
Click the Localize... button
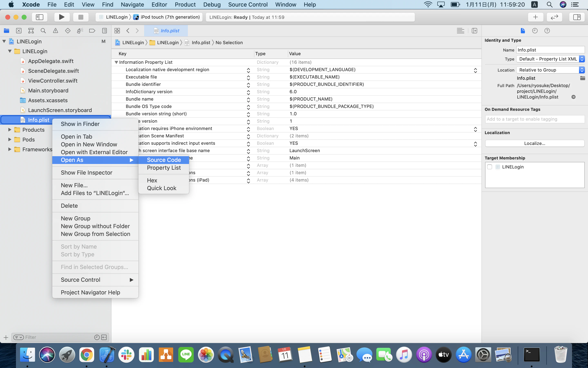point(535,143)
